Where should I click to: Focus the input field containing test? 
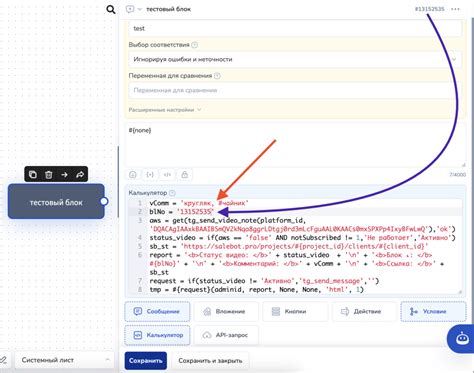pyautogui.click(x=295, y=28)
